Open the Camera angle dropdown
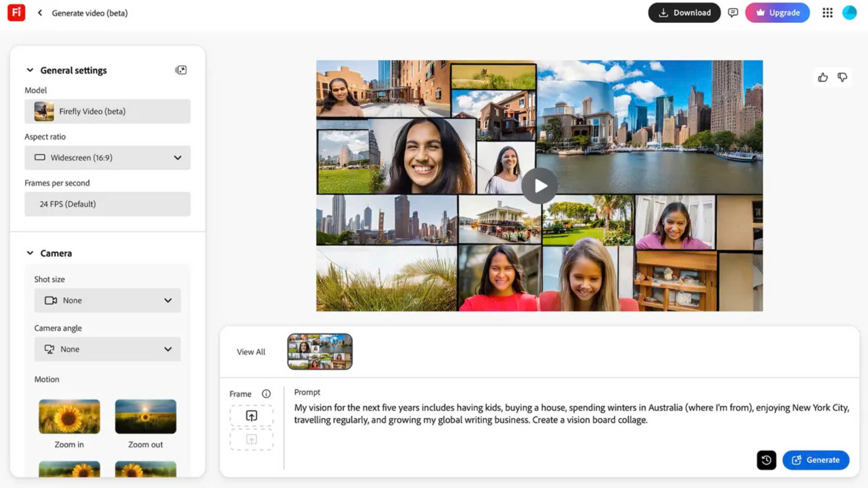This screenshot has height=488, width=868. tap(108, 349)
